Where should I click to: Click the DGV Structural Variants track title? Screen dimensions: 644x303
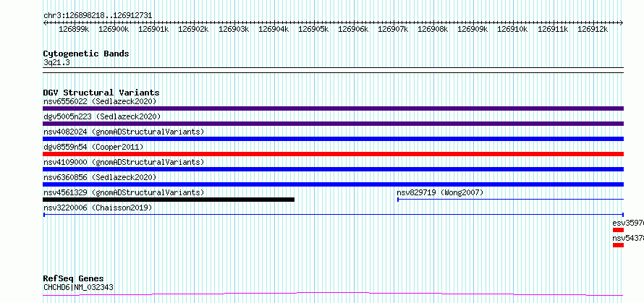click(101, 93)
